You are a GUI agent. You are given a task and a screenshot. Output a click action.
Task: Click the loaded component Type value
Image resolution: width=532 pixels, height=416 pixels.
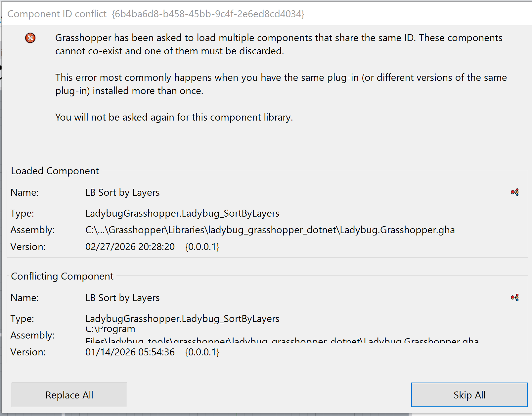point(182,213)
